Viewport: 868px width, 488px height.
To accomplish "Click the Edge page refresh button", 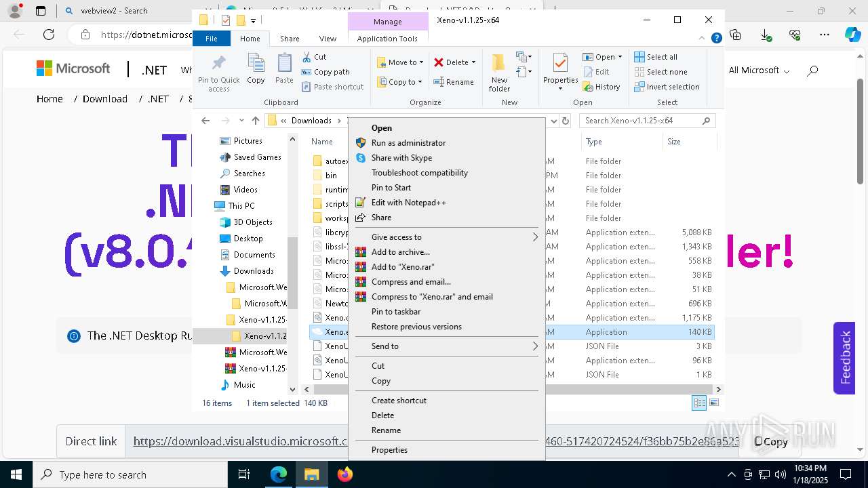I will tap(49, 34).
